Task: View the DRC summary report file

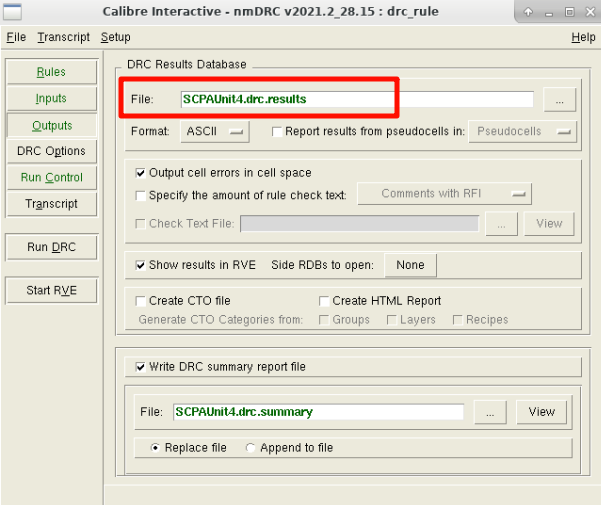Action: (542, 412)
